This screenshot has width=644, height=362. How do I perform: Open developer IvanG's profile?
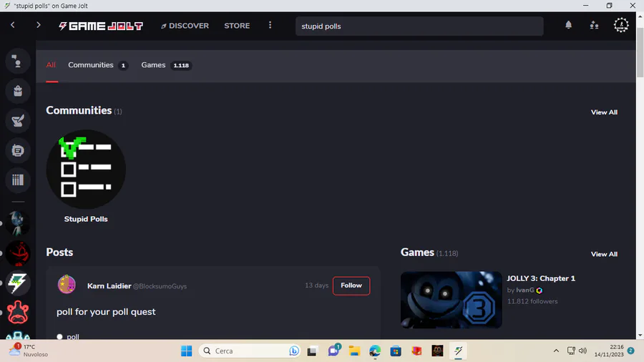click(525, 290)
